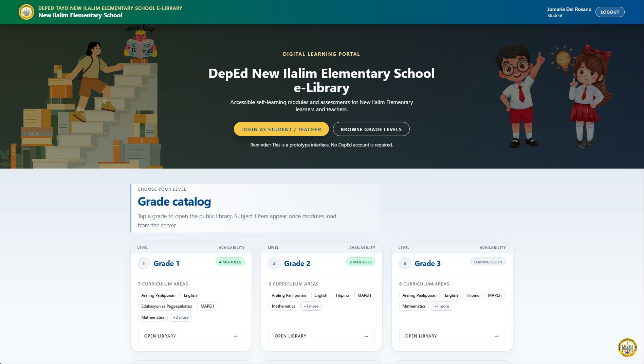Image resolution: width=644 pixels, height=364 pixels.
Task: Expand '+1 more' subjects in Grade 3
Action: coord(441,306)
